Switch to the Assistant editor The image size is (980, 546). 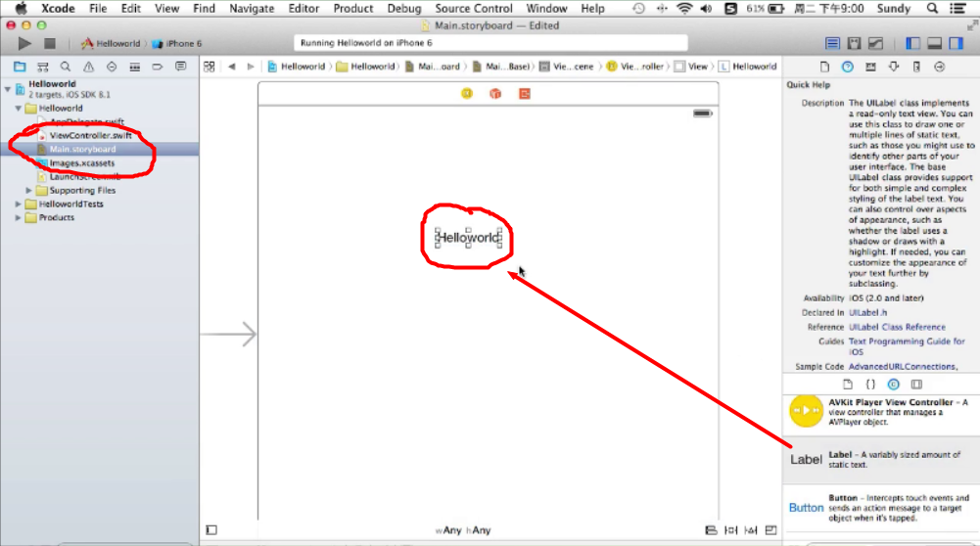coord(855,43)
